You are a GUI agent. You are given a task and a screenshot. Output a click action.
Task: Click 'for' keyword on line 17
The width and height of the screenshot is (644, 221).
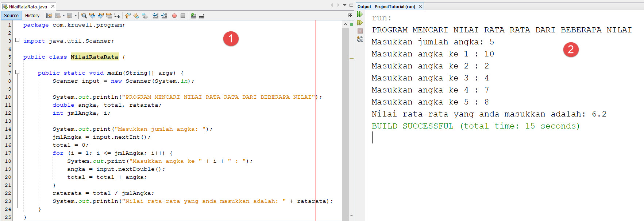pyautogui.click(x=58, y=153)
